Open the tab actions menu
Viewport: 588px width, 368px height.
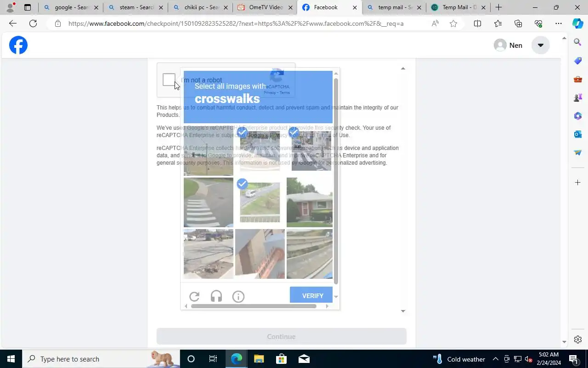(x=28, y=7)
